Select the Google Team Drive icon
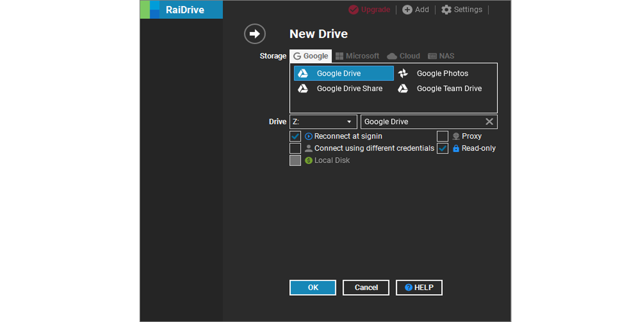 [403, 88]
